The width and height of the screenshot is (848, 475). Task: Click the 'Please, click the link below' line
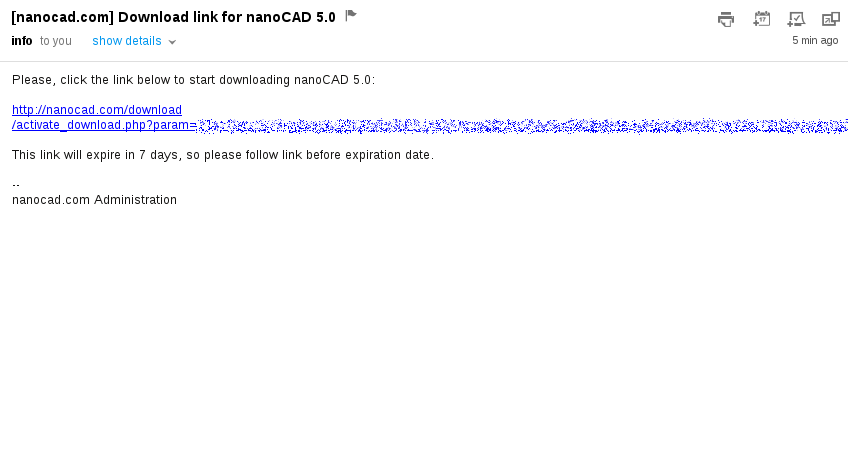(193, 79)
